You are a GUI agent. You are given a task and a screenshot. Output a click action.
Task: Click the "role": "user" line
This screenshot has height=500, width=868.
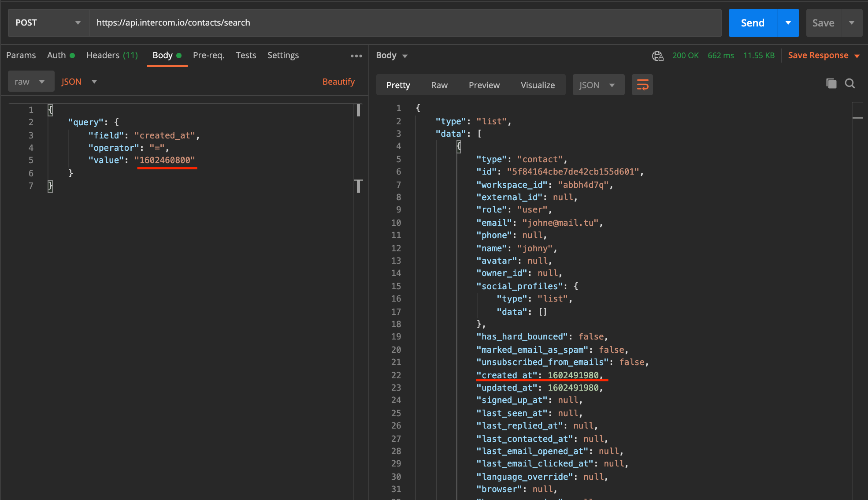[x=514, y=210]
